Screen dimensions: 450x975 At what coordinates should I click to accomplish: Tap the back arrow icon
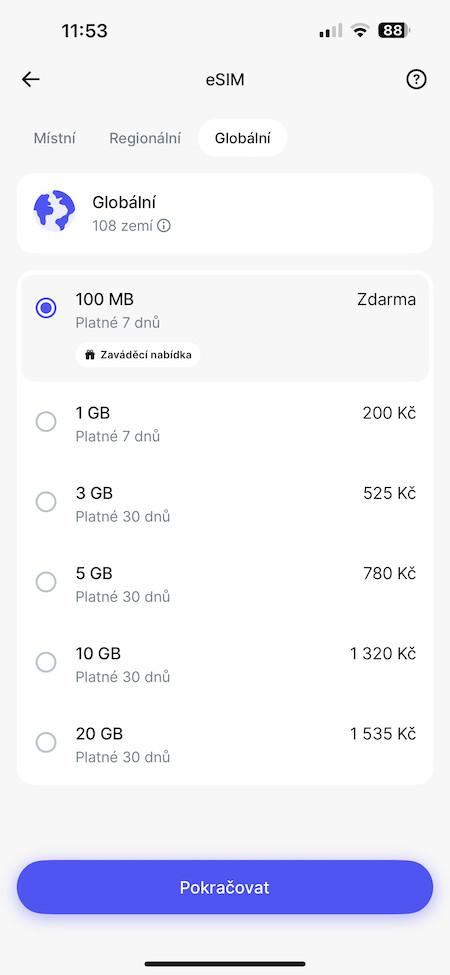(x=30, y=79)
